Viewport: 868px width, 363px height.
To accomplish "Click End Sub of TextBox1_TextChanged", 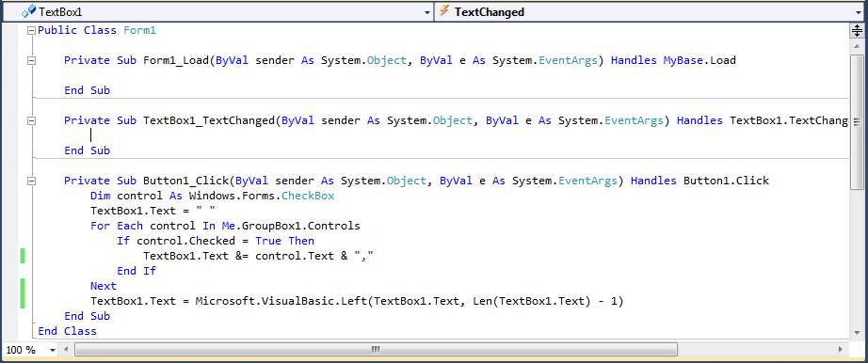I will point(87,150).
